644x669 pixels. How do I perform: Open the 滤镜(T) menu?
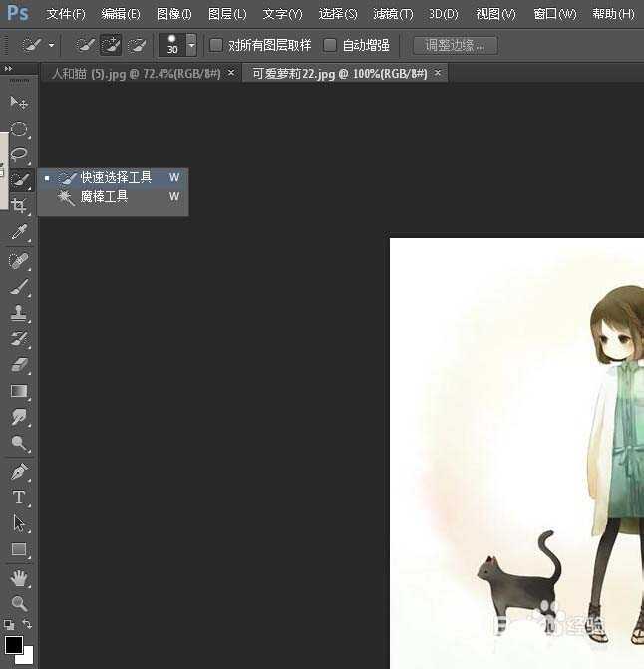[393, 14]
